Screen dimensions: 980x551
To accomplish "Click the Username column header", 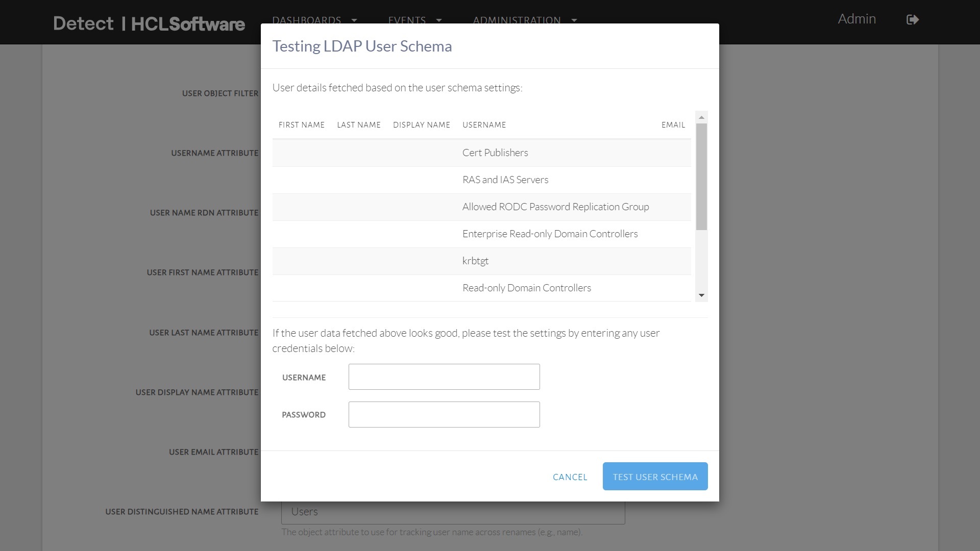I will tap(484, 125).
